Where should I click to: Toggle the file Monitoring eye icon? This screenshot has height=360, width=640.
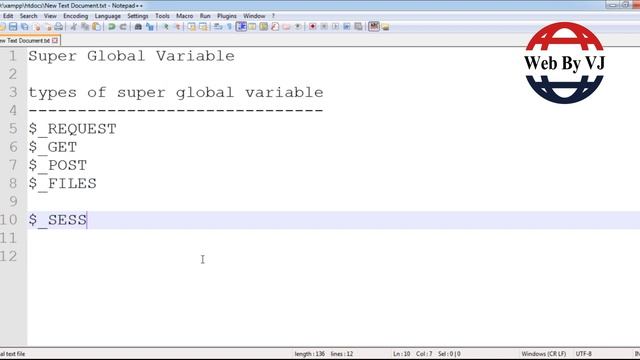[298, 27]
